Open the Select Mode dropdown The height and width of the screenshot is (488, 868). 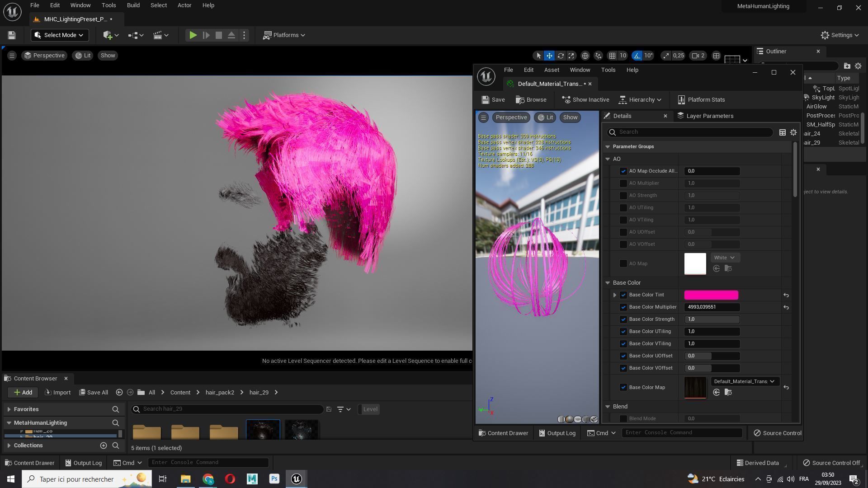pyautogui.click(x=59, y=35)
